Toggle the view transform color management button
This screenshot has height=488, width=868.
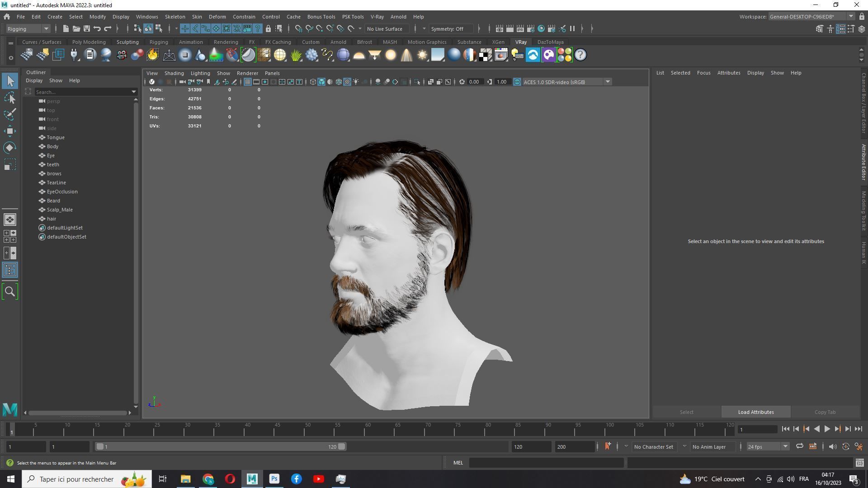517,82
